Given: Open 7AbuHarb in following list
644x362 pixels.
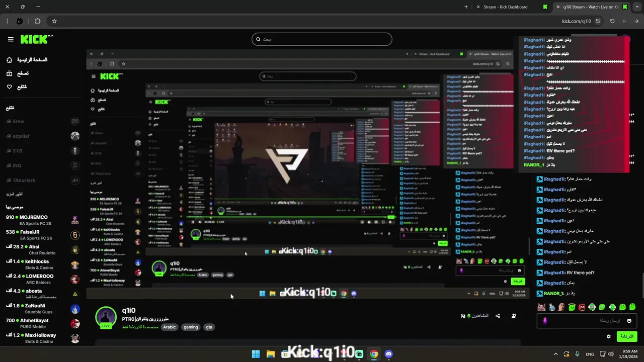Looking at the screenshot, I should coord(43,180).
